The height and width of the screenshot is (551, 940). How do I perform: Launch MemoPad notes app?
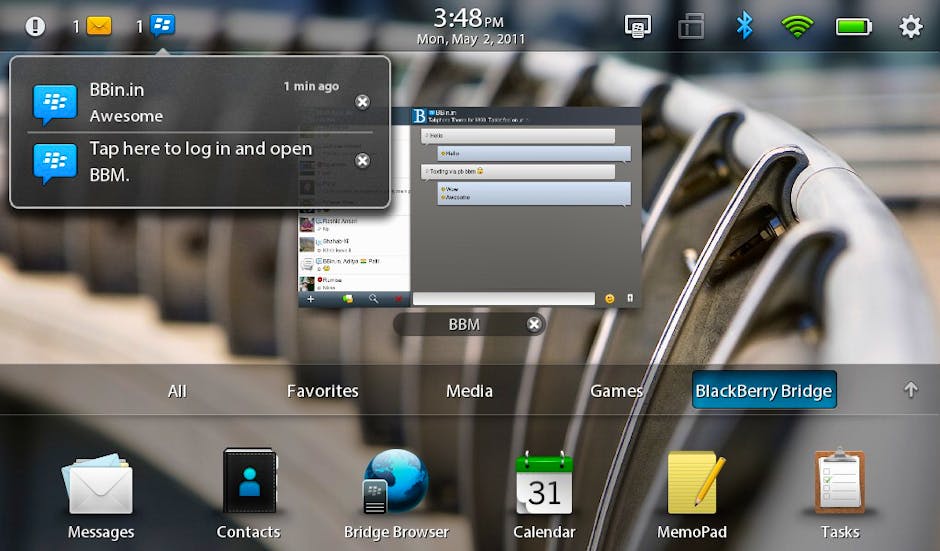[692, 485]
